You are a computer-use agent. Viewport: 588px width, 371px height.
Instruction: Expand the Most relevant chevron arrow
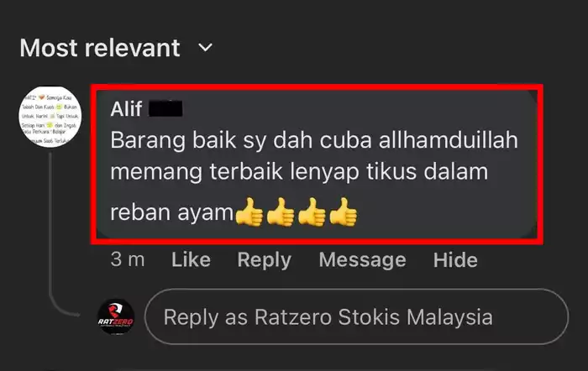click(x=205, y=48)
